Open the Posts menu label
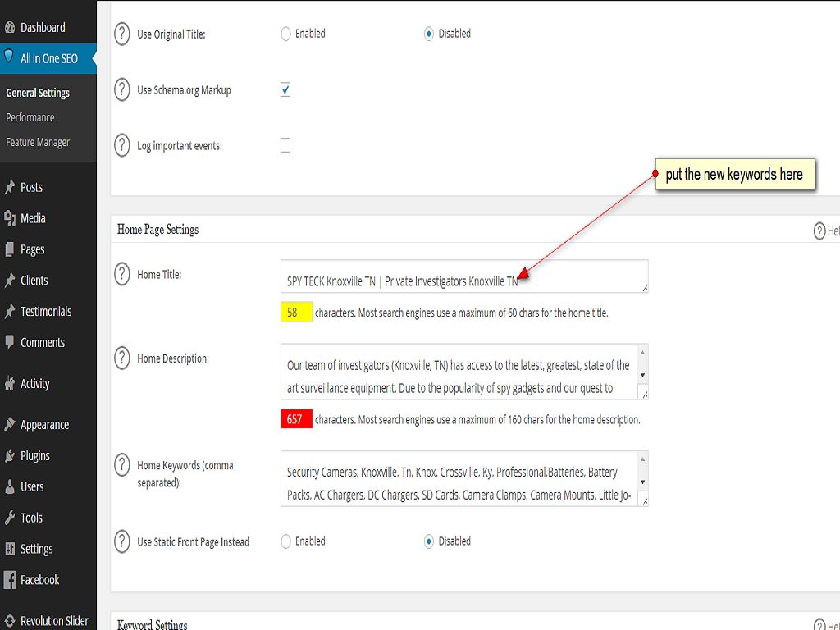Screen dimensions: 840x630 (31, 187)
